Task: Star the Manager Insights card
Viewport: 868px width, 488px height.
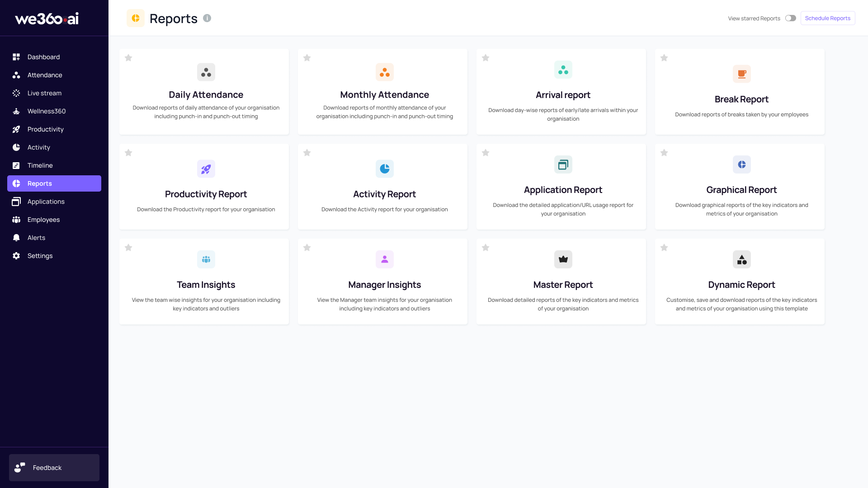Action: pos(307,248)
